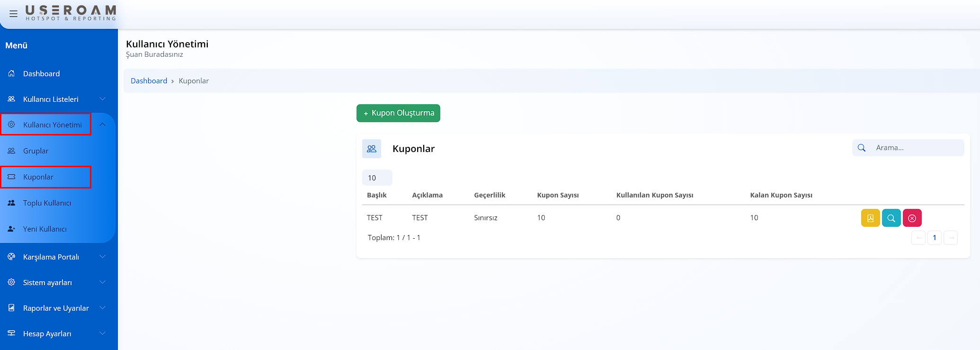
Task: Expand the Hesap Ayarları chevron
Action: [102, 333]
